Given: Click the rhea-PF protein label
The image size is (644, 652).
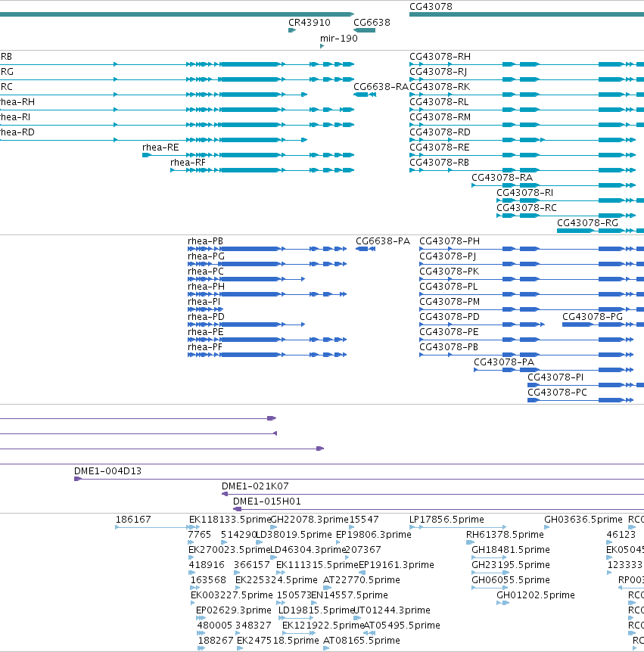Looking at the screenshot, I should click(204, 347).
